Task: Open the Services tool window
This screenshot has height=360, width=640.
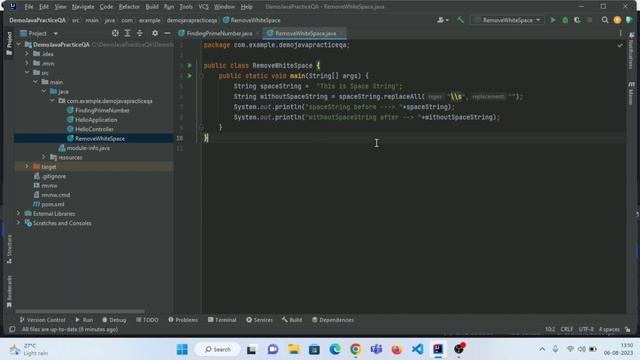Action: [260, 320]
